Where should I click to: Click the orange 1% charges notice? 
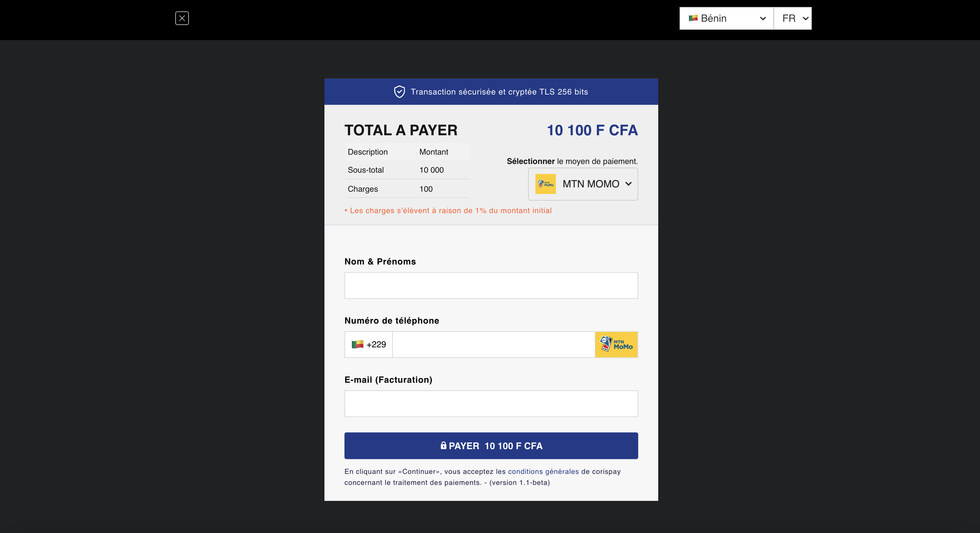coord(448,210)
